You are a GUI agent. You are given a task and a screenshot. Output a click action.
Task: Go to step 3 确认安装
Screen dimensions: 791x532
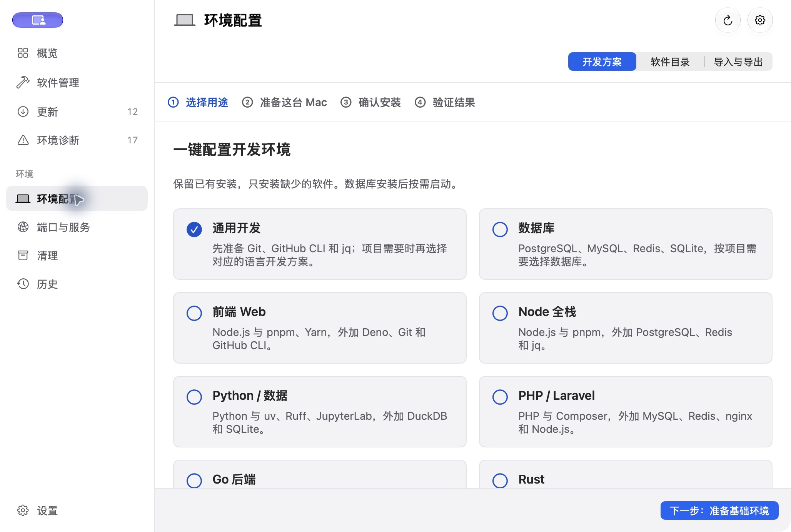(x=371, y=102)
